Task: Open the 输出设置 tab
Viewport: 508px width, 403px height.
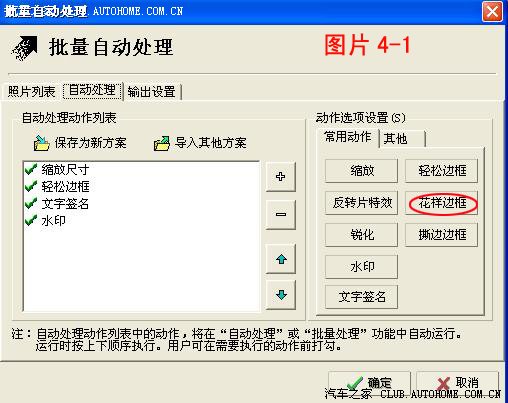Action: 152,92
